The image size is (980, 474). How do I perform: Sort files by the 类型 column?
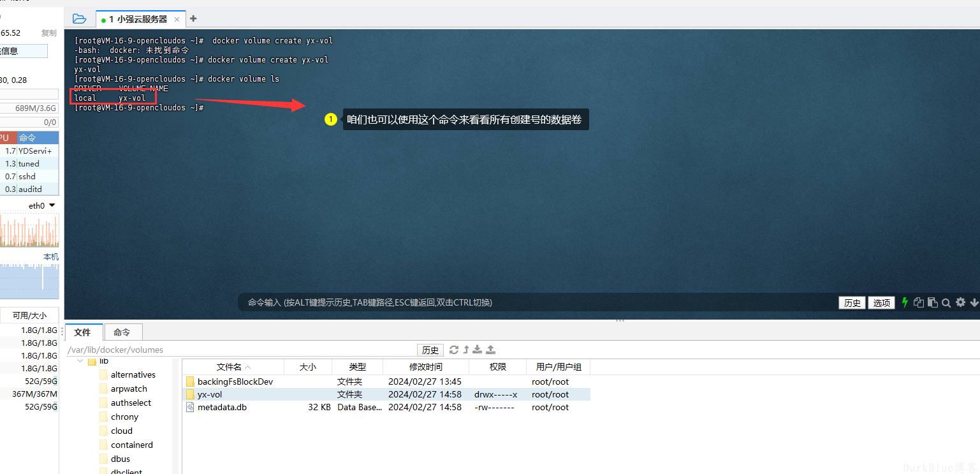tap(358, 367)
